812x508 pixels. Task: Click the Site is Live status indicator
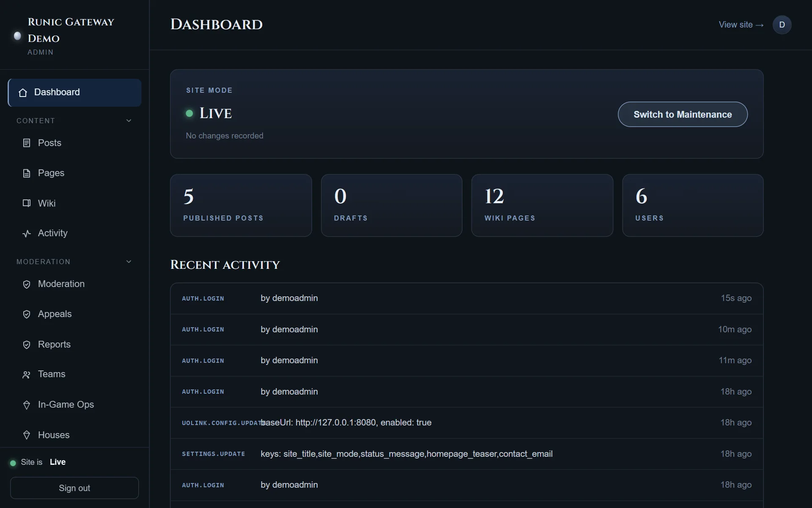pyautogui.click(x=38, y=462)
